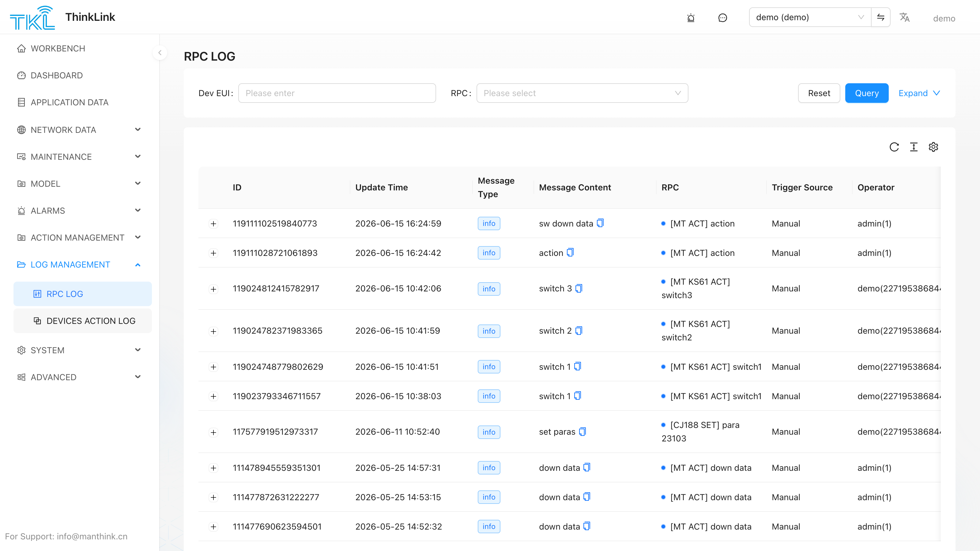The width and height of the screenshot is (980, 551).
Task: Click the APPLICATION DATA icon
Action: click(x=21, y=102)
